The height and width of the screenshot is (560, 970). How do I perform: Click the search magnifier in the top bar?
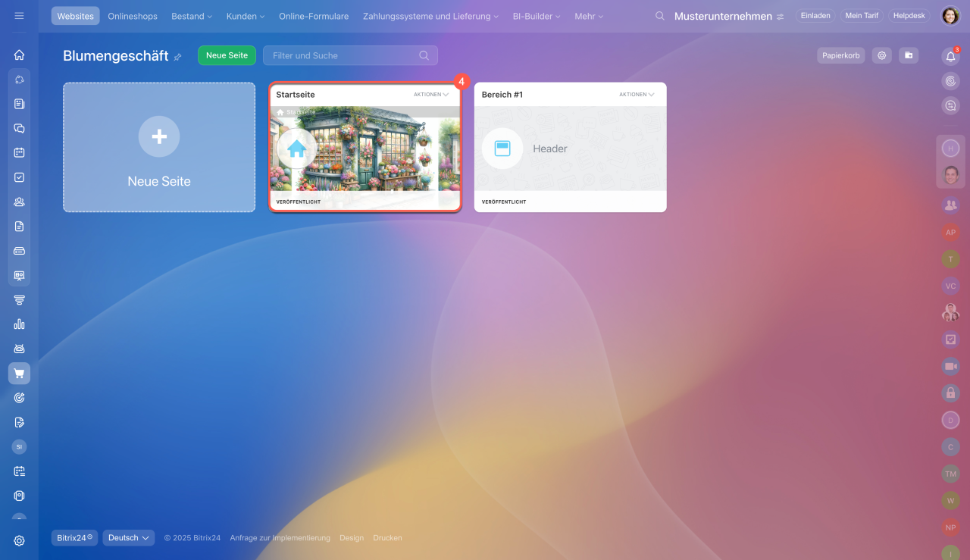pos(660,16)
